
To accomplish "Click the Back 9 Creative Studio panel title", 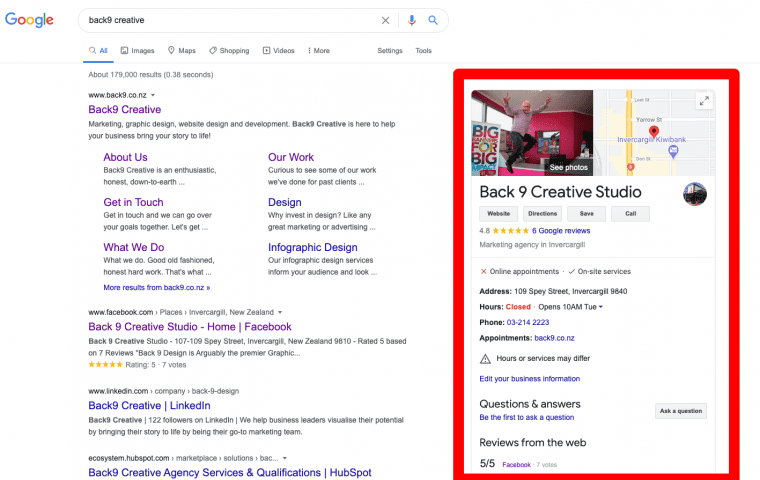I will point(560,192).
